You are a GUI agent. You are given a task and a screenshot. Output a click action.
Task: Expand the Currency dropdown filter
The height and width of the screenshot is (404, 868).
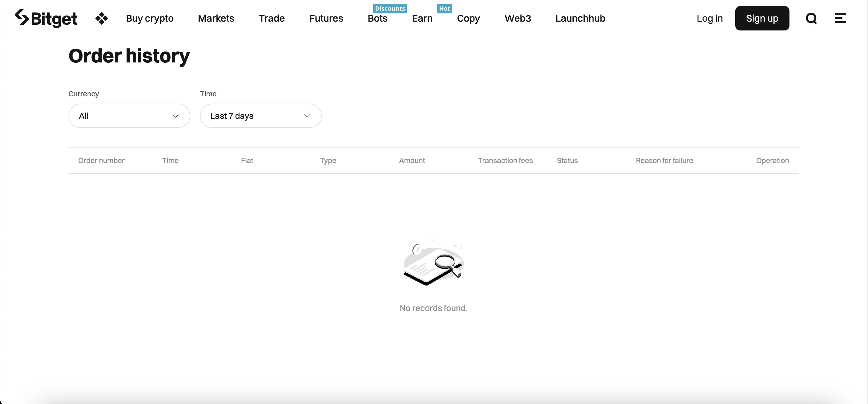[129, 115]
